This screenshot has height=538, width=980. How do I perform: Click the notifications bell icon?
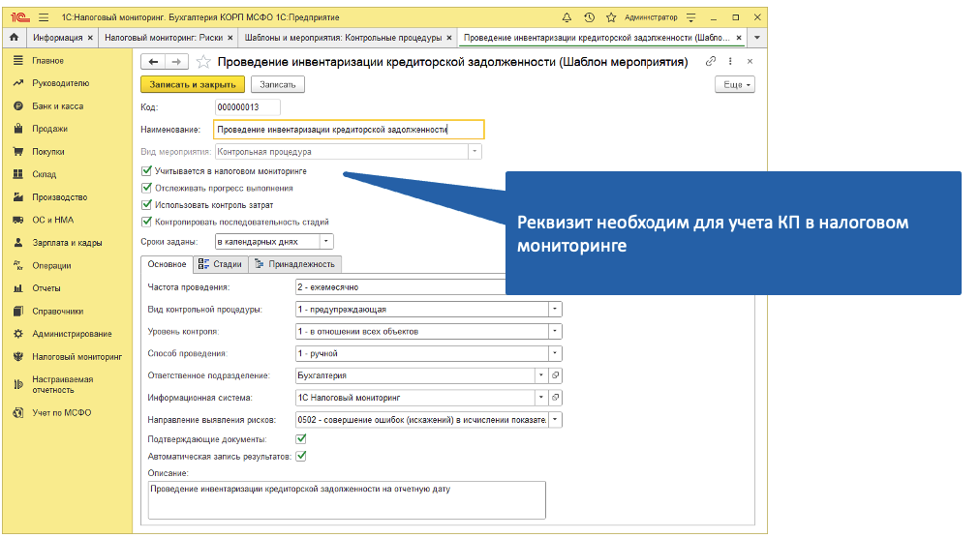(567, 17)
